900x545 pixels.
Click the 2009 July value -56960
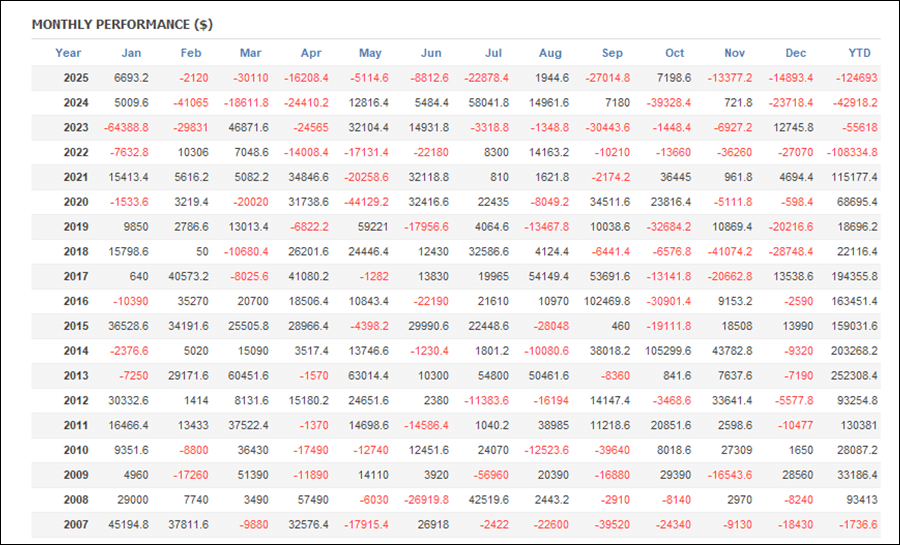click(x=490, y=475)
